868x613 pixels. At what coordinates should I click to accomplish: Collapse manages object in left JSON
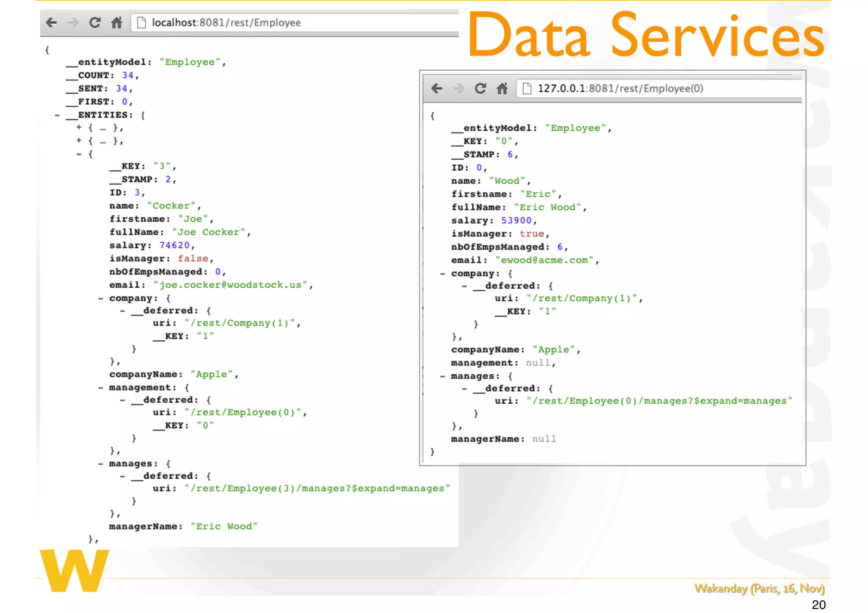(101, 464)
